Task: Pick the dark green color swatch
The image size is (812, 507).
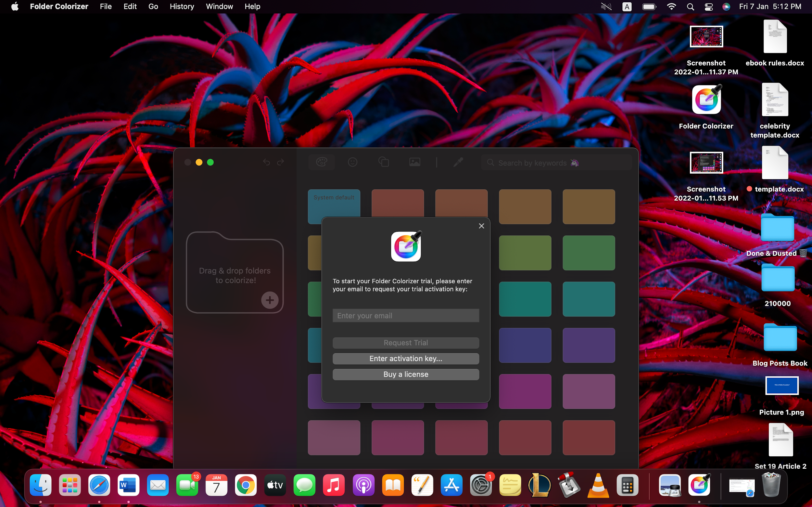Action: point(589,253)
